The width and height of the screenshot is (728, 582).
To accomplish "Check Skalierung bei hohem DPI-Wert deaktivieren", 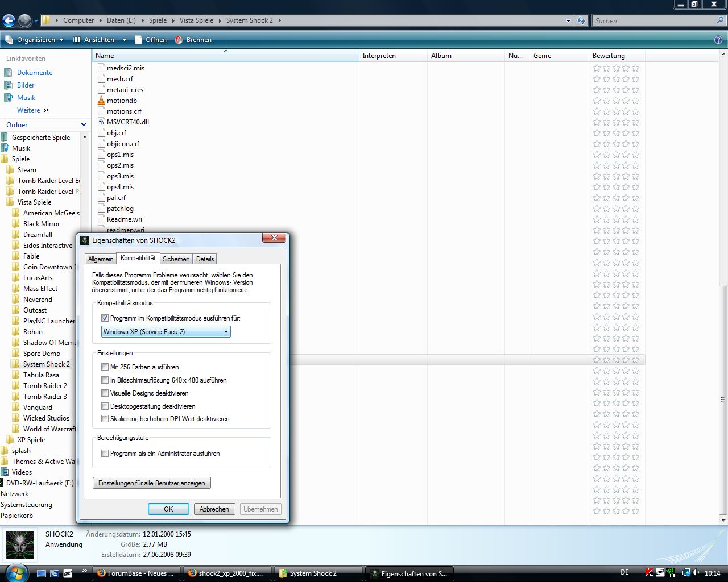I will 105,419.
